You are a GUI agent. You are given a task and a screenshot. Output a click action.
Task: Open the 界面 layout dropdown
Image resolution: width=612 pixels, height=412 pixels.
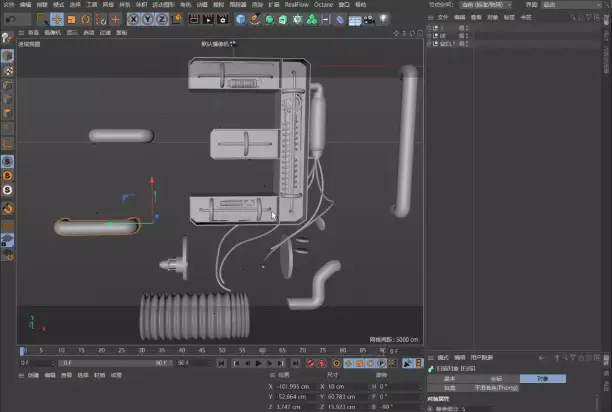(x=571, y=5)
